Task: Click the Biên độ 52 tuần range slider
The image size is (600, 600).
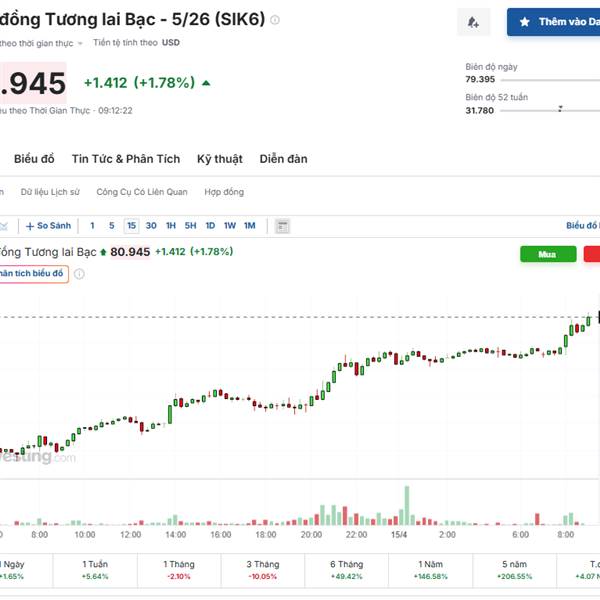Action: [550, 110]
